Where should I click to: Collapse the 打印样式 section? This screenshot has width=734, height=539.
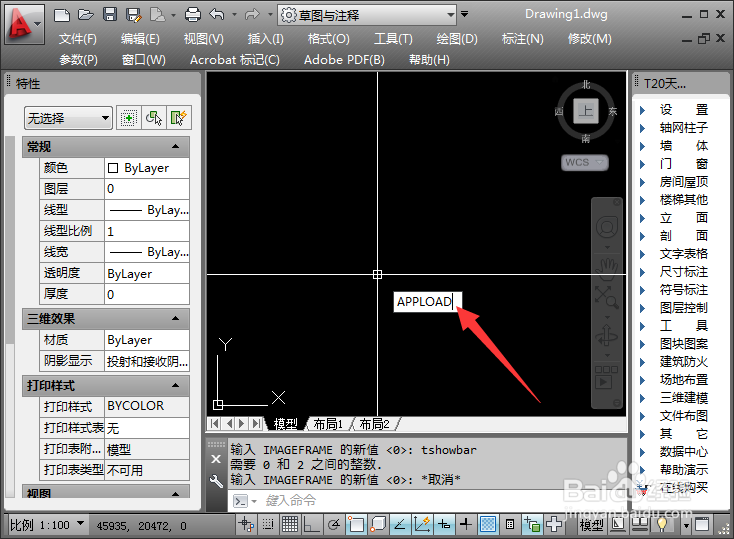click(176, 385)
